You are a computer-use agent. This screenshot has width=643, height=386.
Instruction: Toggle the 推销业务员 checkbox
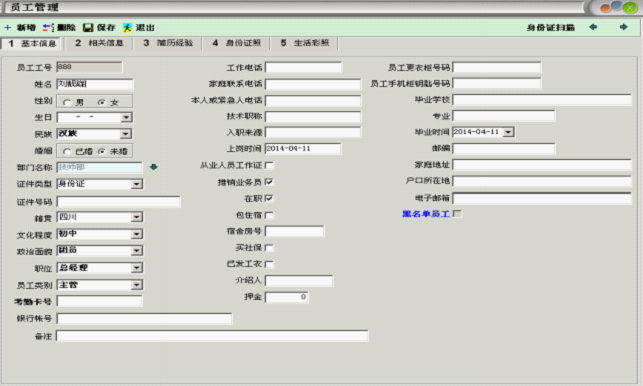(x=269, y=182)
